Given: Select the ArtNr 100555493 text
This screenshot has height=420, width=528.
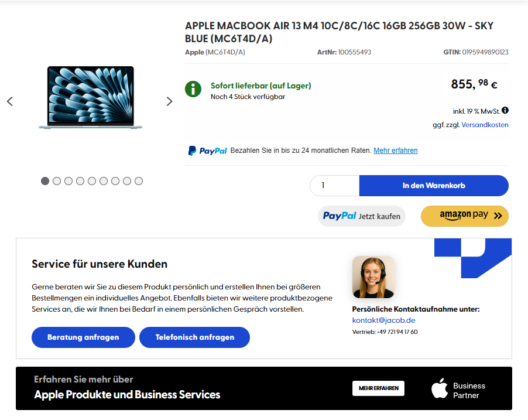Looking at the screenshot, I should (344, 52).
